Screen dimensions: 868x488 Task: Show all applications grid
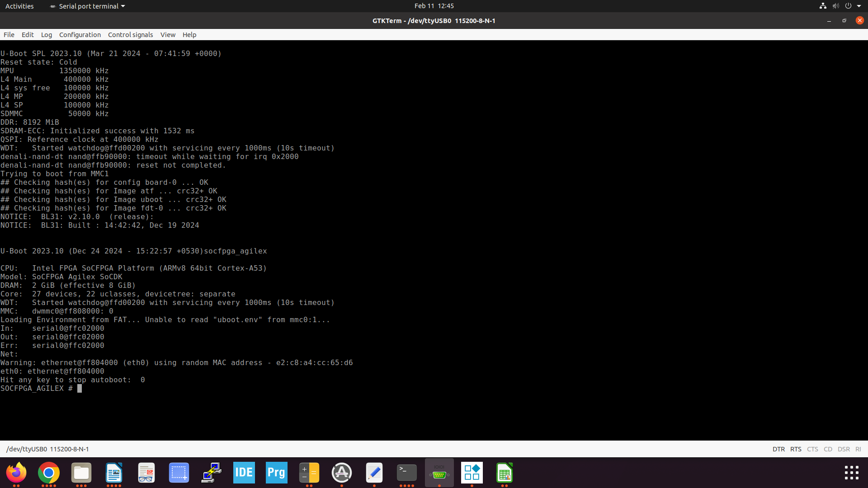tap(852, 473)
